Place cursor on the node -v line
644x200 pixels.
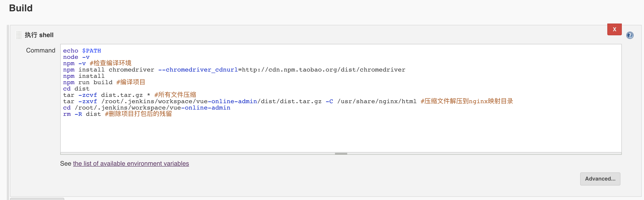point(76,57)
